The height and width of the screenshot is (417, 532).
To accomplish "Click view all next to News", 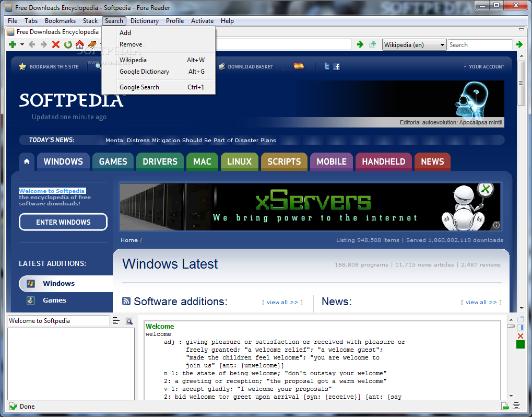I will tap(481, 302).
